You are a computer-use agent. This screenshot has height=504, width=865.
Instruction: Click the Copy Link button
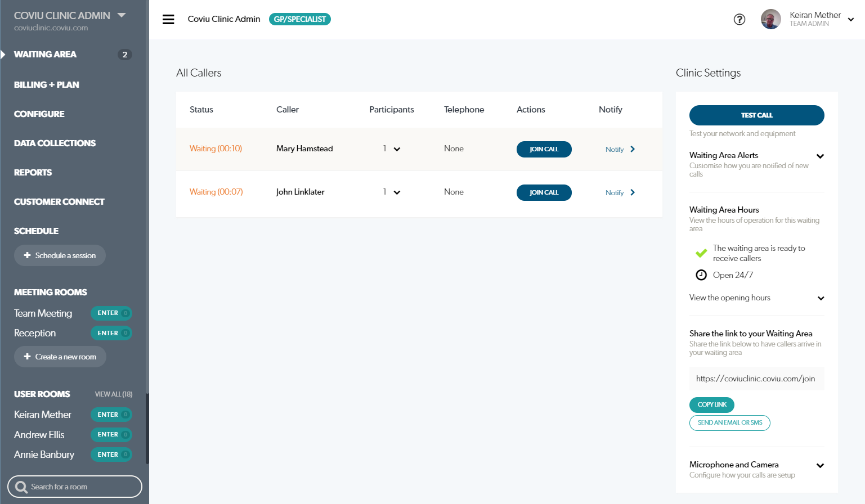click(x=712, y=404)
